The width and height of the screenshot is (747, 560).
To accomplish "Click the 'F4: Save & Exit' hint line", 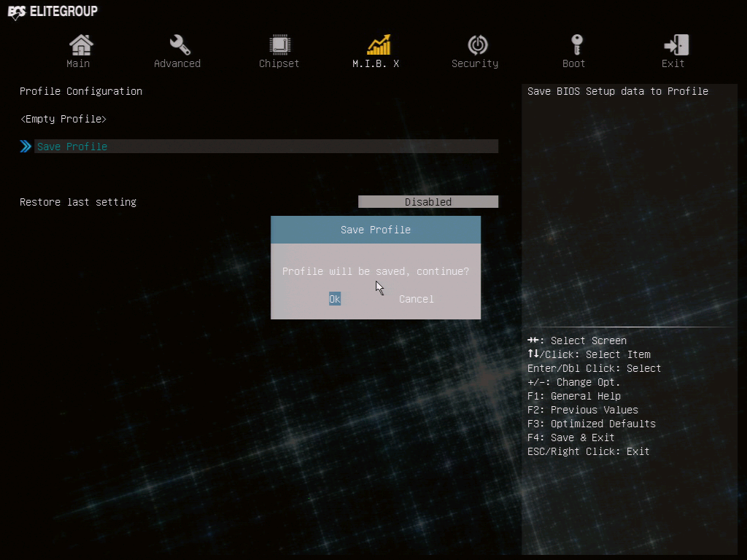I will click(570, 437).
